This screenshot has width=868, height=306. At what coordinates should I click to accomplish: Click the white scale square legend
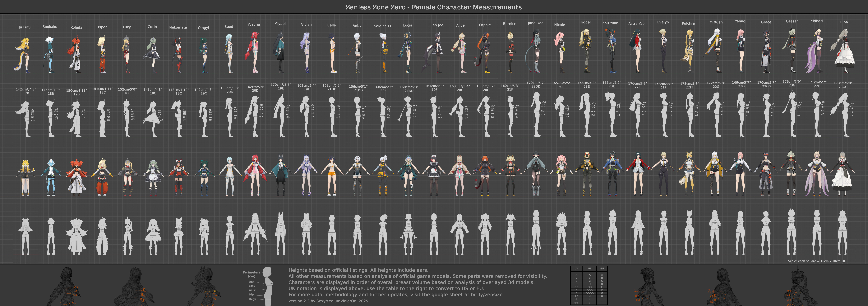[x=844, y=261]
